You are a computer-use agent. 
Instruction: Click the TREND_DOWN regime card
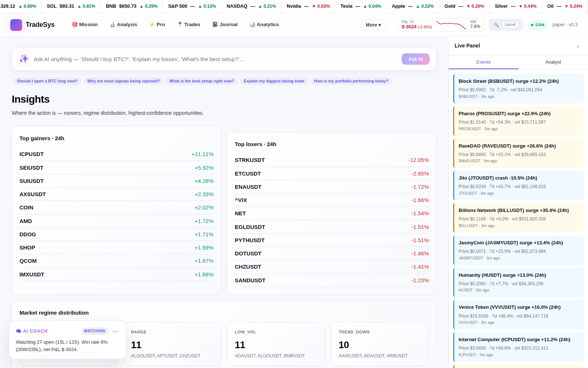click(x=380, y=344)
